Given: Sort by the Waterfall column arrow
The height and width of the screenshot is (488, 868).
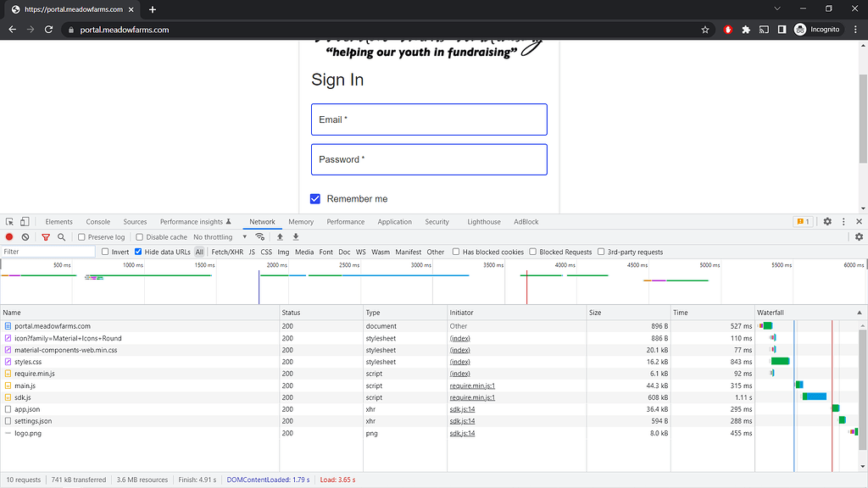Looking at the screenshot, I should coord(860,313).
